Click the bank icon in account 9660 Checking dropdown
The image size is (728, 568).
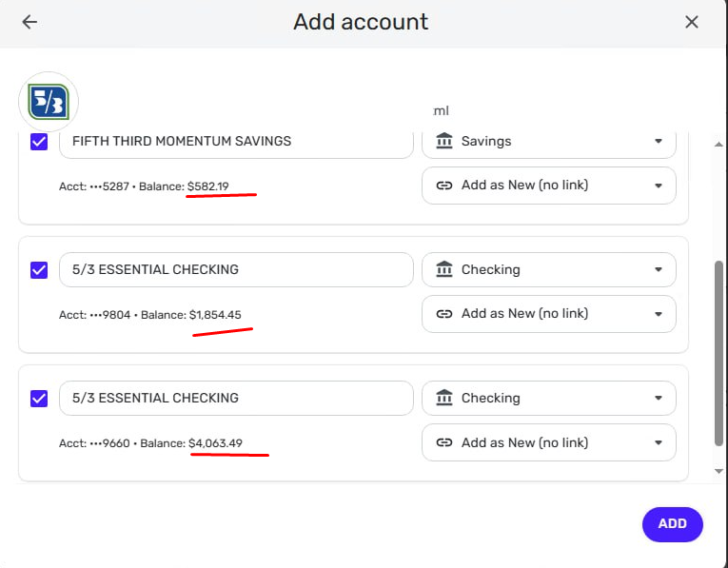(x=444, y=398)
